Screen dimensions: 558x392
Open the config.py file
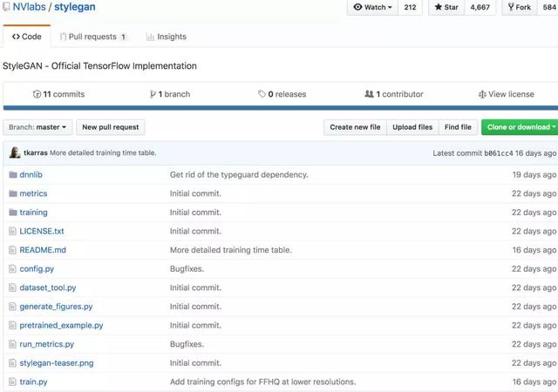(x=37, y=269)
